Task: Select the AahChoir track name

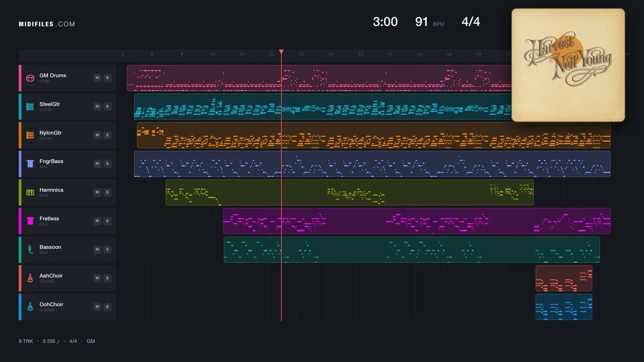Action: point(51,276)
